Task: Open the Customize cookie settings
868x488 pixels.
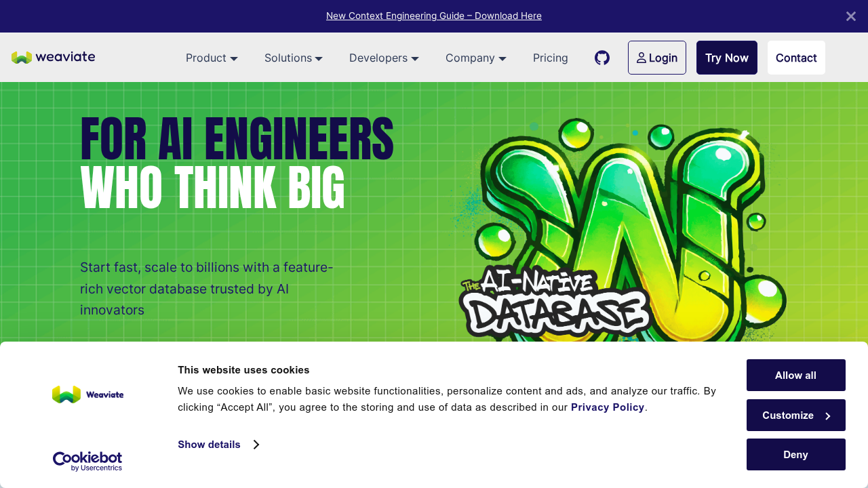Action: point(795,415)
